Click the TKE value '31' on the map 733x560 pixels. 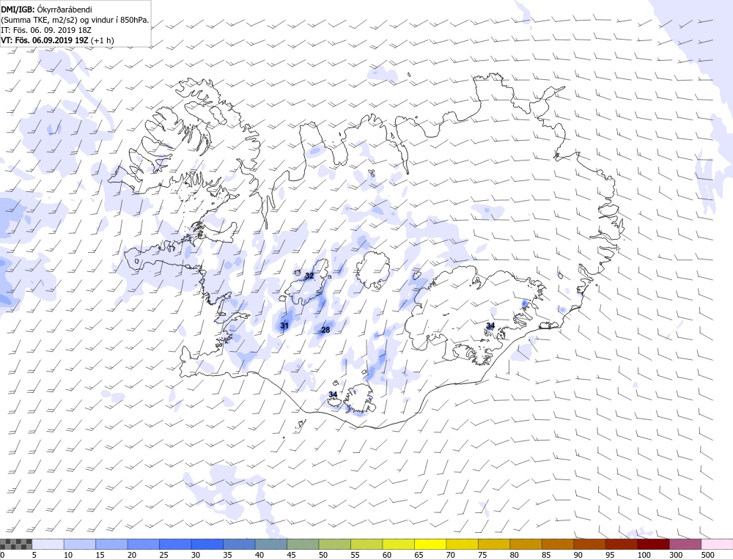[284, 325]
